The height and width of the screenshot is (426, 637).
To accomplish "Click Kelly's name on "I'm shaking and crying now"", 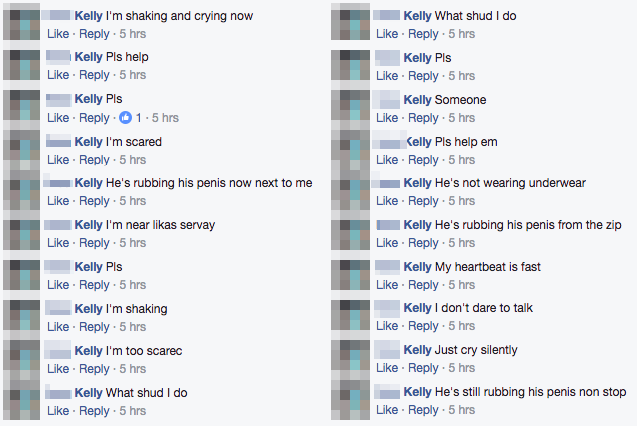I will [89, 16].
